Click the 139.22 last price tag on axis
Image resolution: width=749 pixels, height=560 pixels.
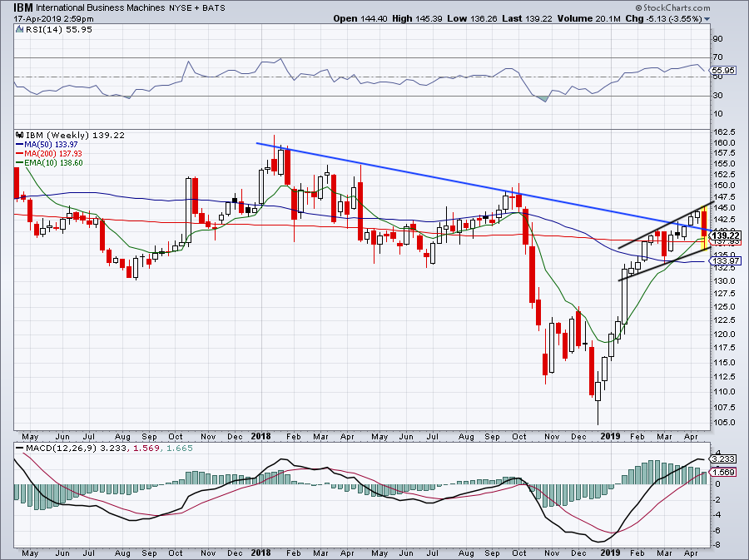(726, 235)
